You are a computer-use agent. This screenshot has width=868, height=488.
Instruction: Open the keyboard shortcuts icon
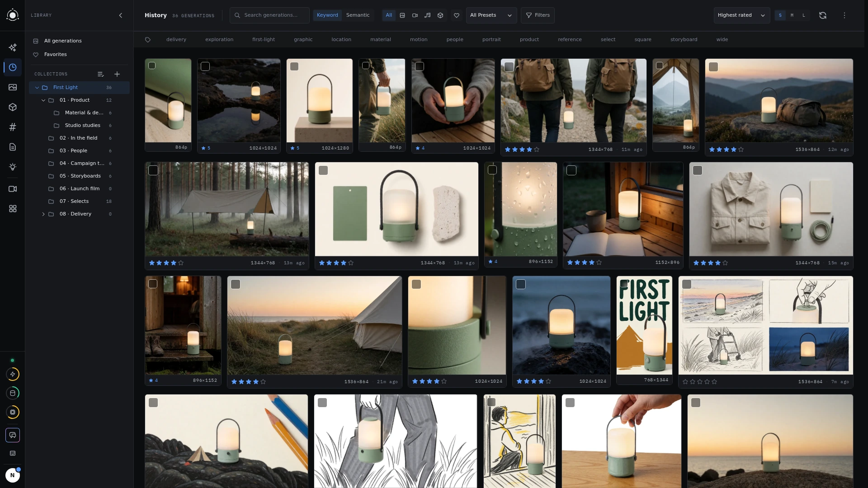click(x=13, y=453)
